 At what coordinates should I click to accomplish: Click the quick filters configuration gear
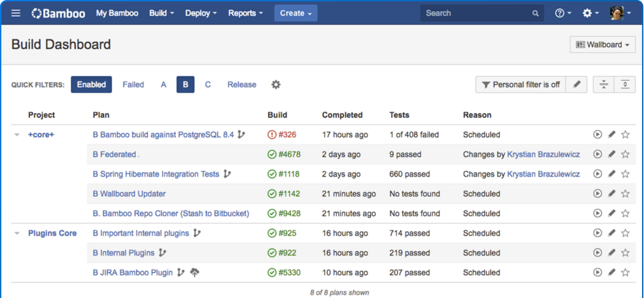(x=276, y=85)
